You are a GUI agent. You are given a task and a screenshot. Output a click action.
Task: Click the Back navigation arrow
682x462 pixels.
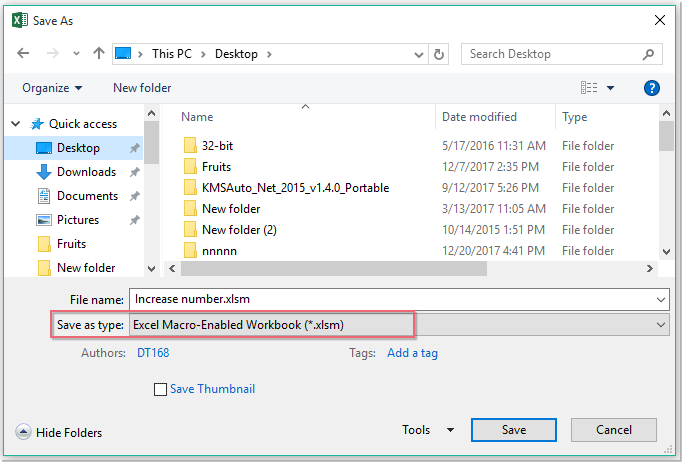[24, 53]
